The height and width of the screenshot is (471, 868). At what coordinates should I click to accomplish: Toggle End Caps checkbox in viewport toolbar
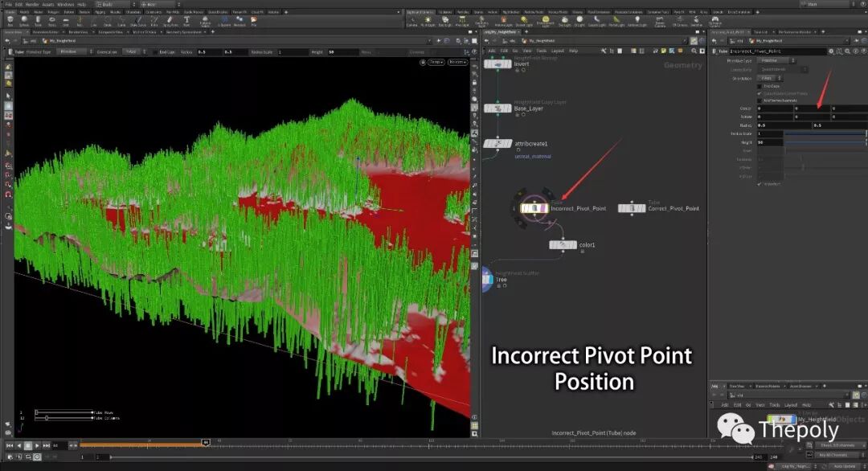[156, 52]
